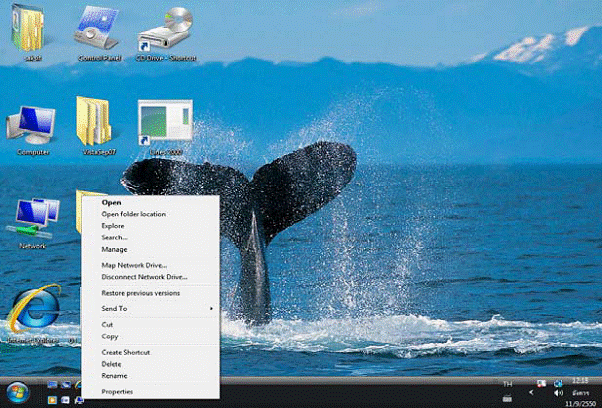This screenshot has width=602, height=408.
Task: Show hidden tray icons arrow
Action: (x=531, y=392)
